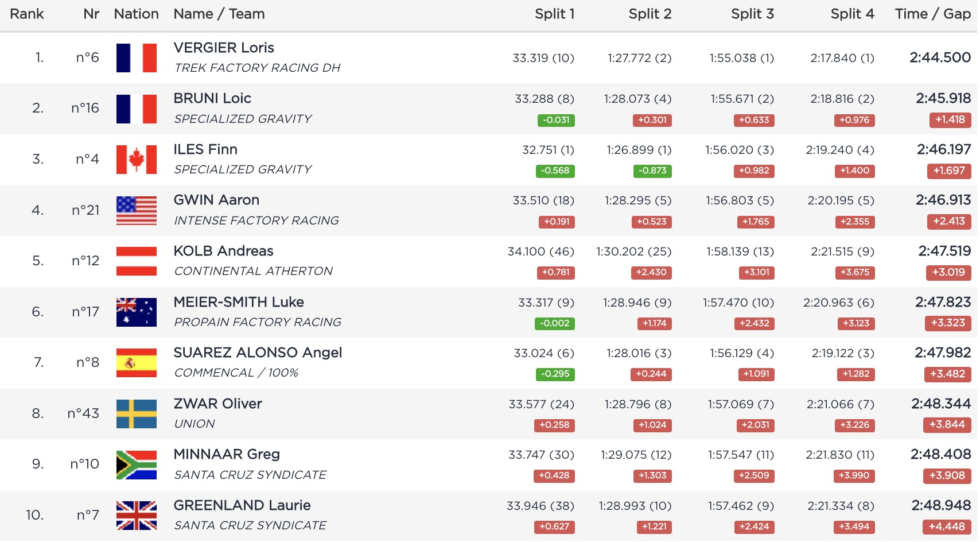The width and height of the screenshot is (980, 542).
Task: Click the red +4.448 final gap badge
Action: (948, 526)
